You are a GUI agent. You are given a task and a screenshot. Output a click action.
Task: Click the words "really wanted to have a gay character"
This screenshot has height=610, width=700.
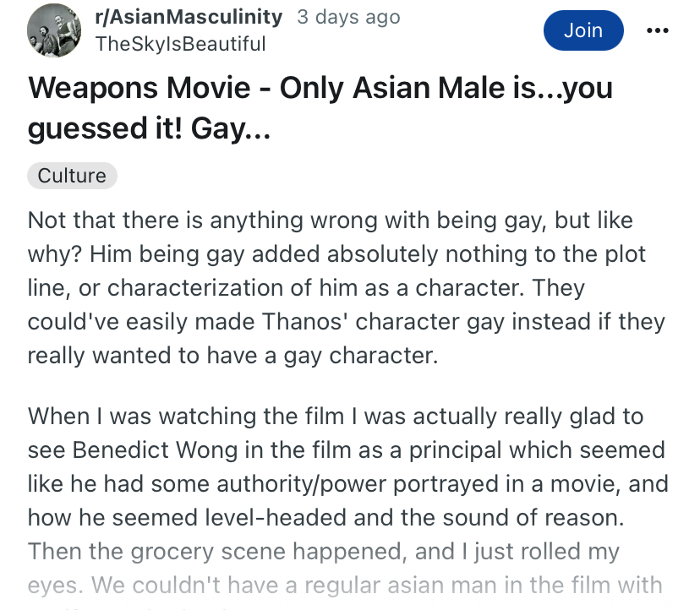(233, 356)
